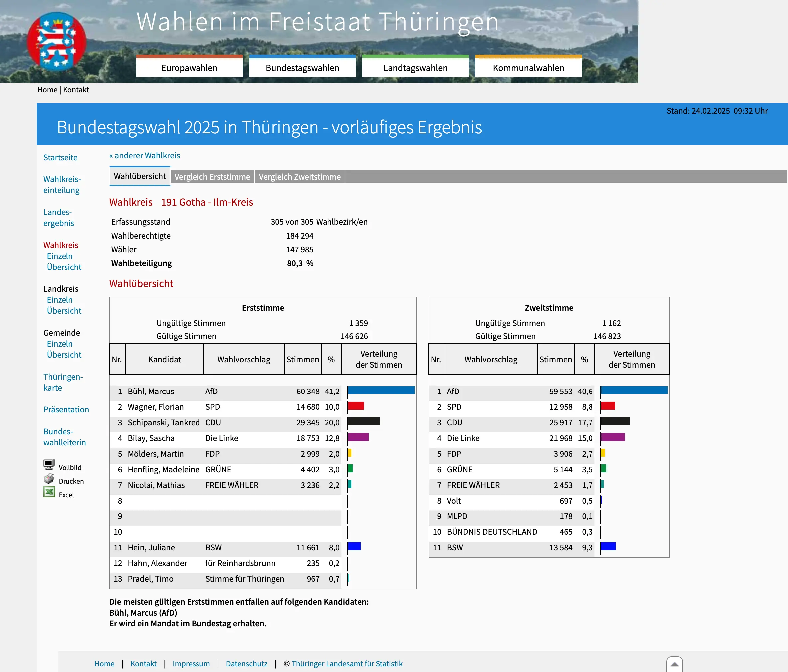
Task: Open the Impressum footer link
Action: point(191,664)
